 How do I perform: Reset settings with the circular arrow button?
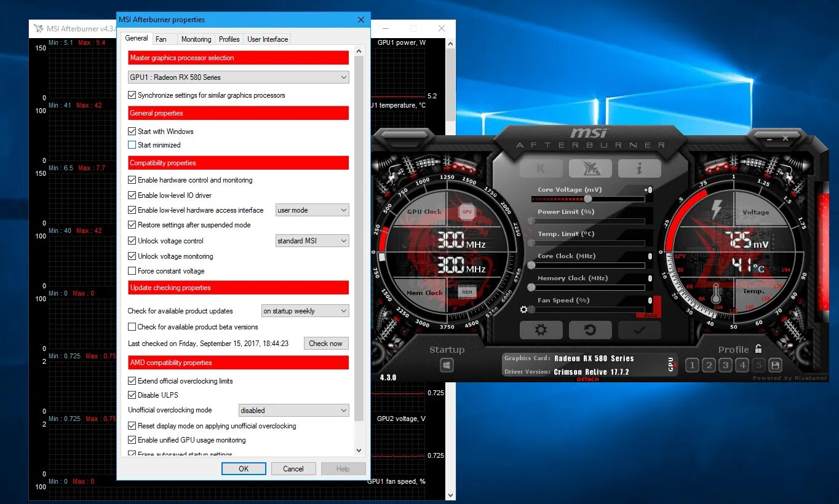[590, 330]
